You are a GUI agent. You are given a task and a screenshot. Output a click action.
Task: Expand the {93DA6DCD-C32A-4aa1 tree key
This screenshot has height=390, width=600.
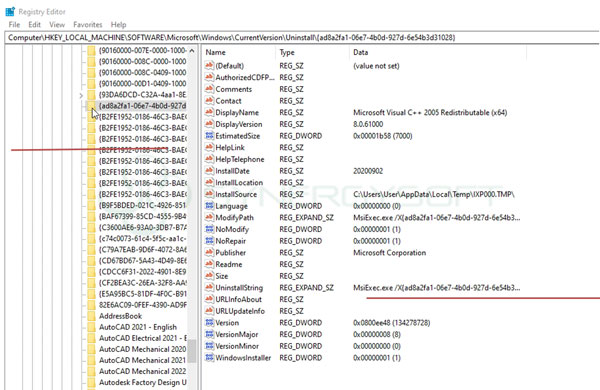coord(81,95)
